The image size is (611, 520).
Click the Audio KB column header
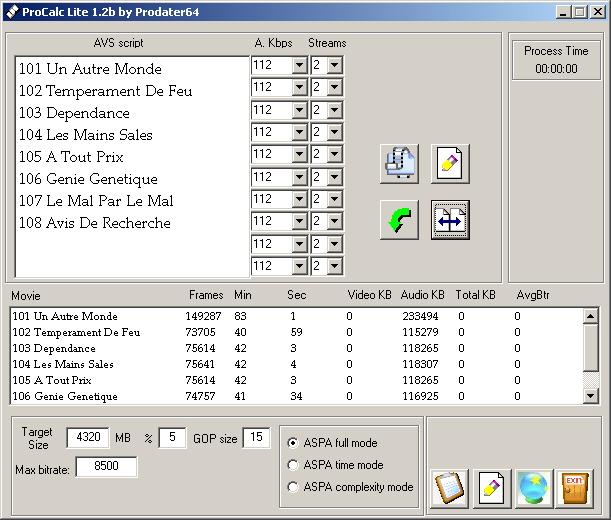point(422,295)
